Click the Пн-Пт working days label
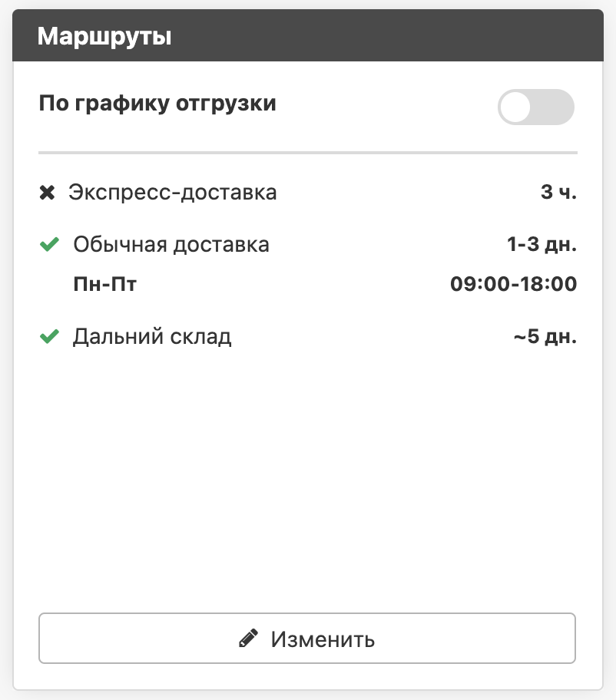This screenshot has width=616, height=700. click(104, 285)
